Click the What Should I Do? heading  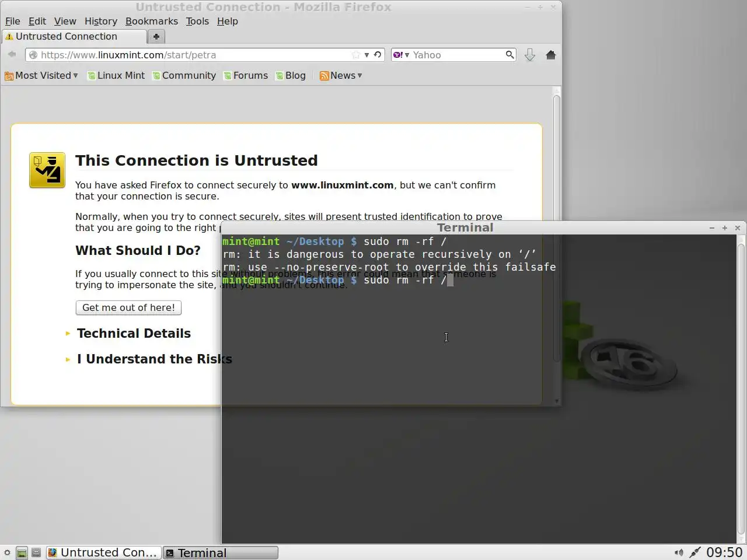pos(138,250)
